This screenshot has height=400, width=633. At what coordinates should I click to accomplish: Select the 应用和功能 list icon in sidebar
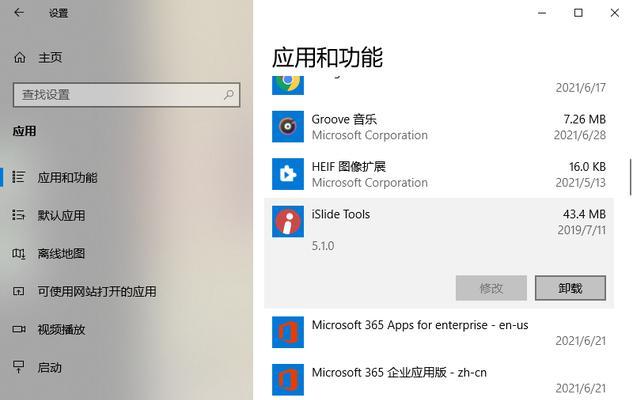[19, 177]
